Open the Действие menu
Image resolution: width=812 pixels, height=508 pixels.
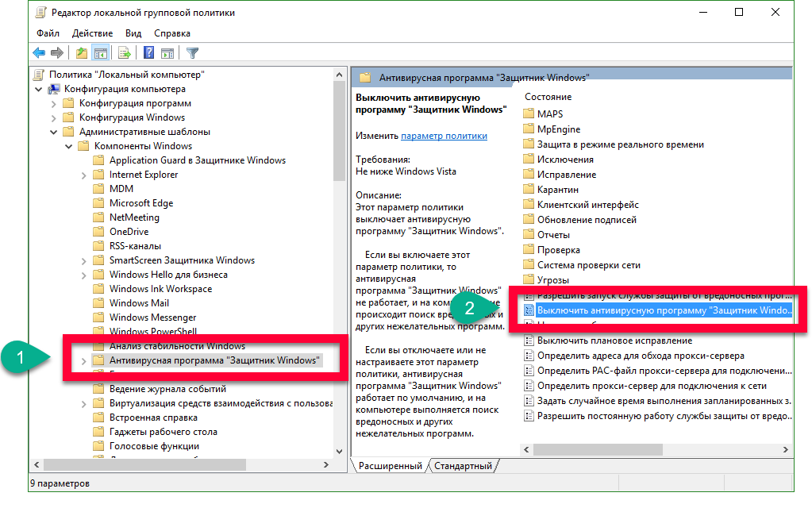(92, 33)
